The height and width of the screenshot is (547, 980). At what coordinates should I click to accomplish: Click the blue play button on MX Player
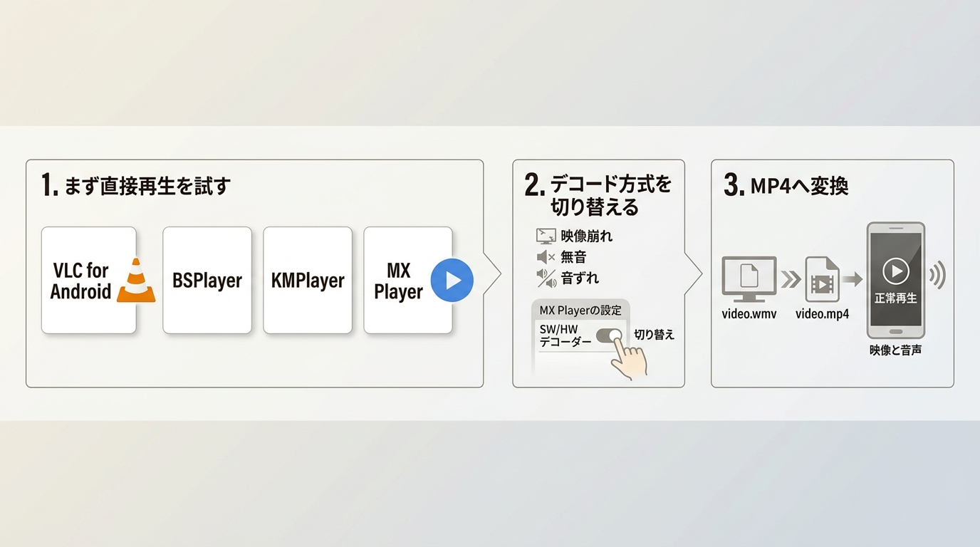coord(452,280)
